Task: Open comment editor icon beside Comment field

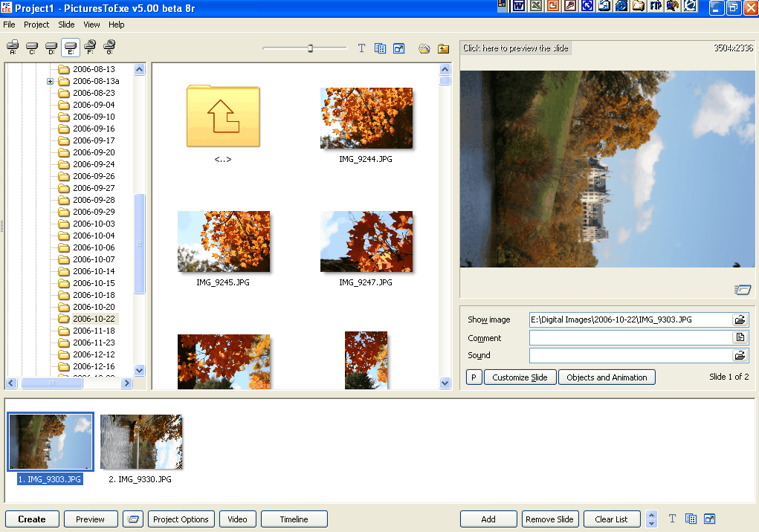Action: (740, 337)
